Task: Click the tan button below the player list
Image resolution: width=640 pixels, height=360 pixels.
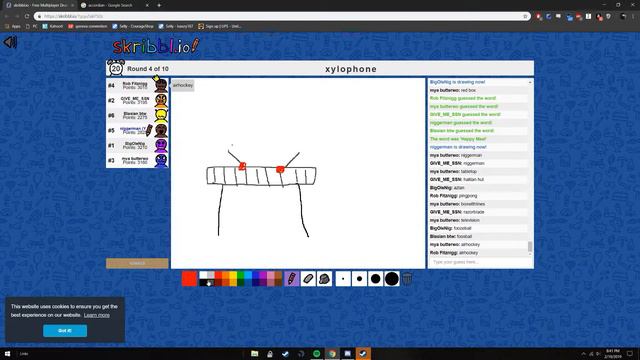Action: pyautogui.click(x=137, y=263)
